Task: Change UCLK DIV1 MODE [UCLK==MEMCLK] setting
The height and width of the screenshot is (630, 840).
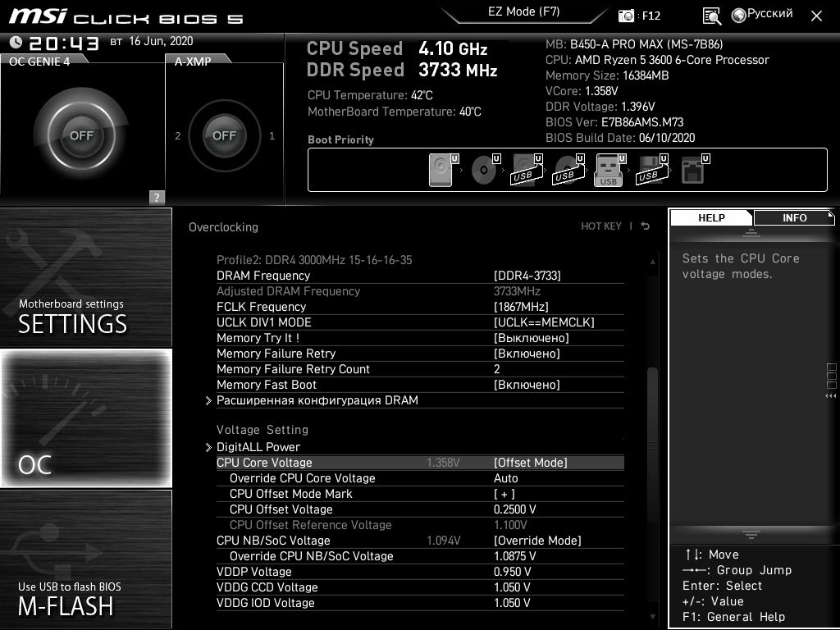Action: pyautogui.click(x=420, y=322)
